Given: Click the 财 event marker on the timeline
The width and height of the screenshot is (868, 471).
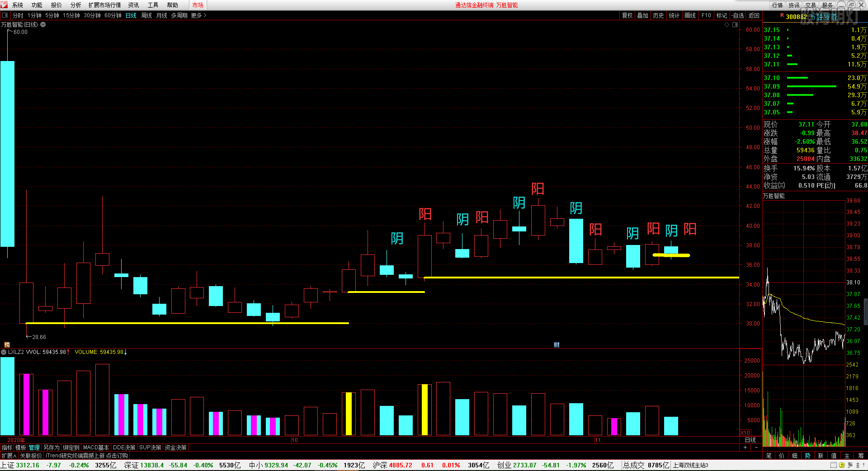Looking at the screenshot, I should click(557, 344).
